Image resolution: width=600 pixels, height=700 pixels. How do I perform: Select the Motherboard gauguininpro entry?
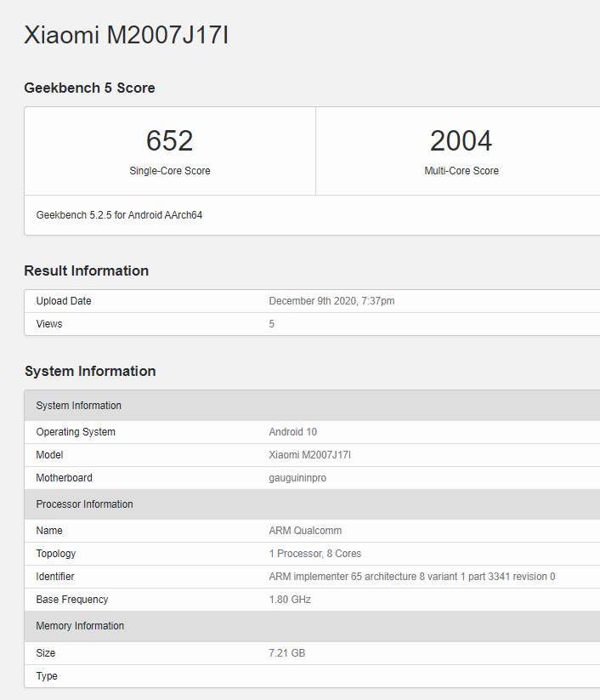[x=296, y=477]
